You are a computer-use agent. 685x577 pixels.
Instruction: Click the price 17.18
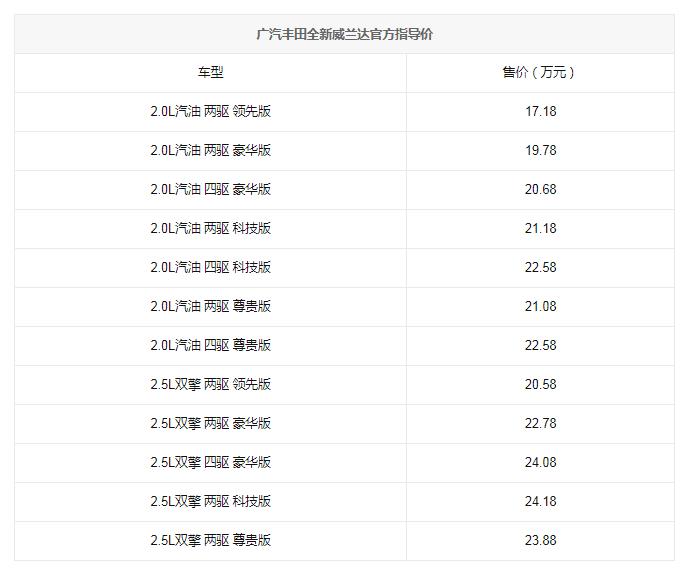541,111
